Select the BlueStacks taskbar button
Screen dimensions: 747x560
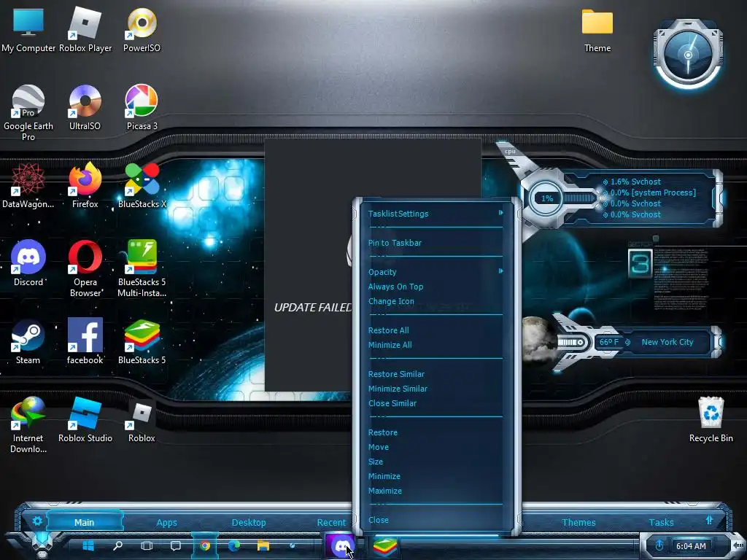point(385,545)
